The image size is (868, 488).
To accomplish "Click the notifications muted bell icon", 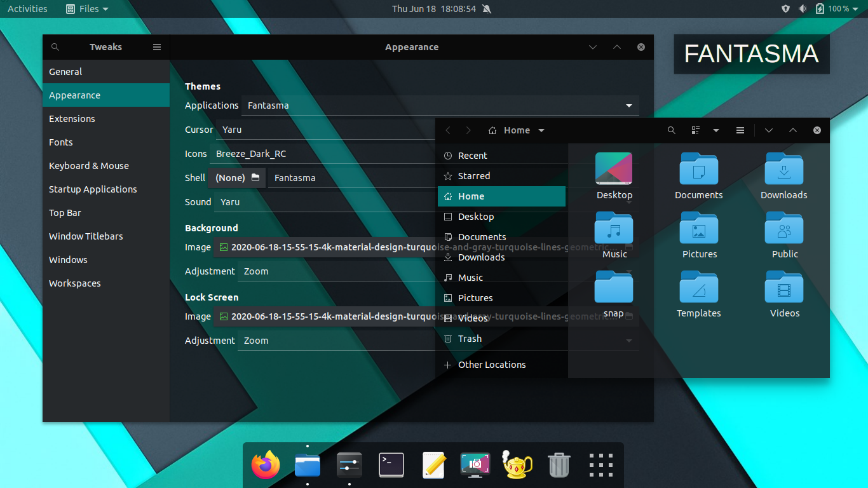I will click(x=487, y=9).
